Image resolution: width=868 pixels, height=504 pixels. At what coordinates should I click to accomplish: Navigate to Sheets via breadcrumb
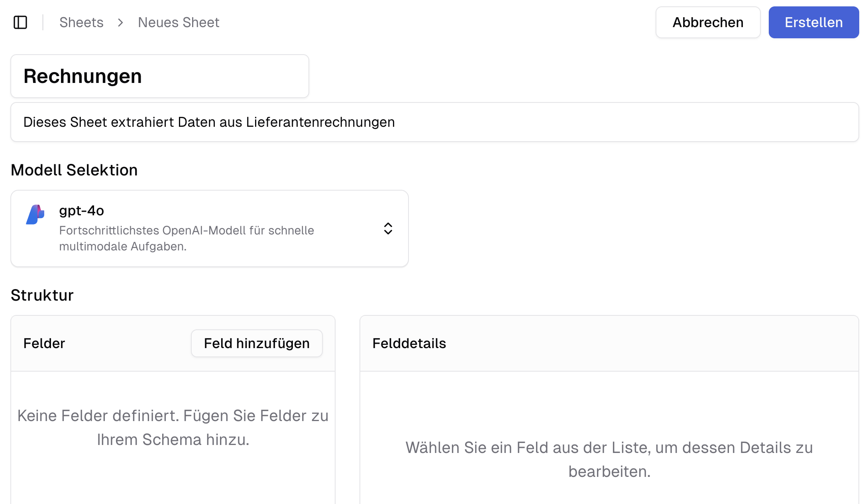pyautogui.click(x=81, y=22)
